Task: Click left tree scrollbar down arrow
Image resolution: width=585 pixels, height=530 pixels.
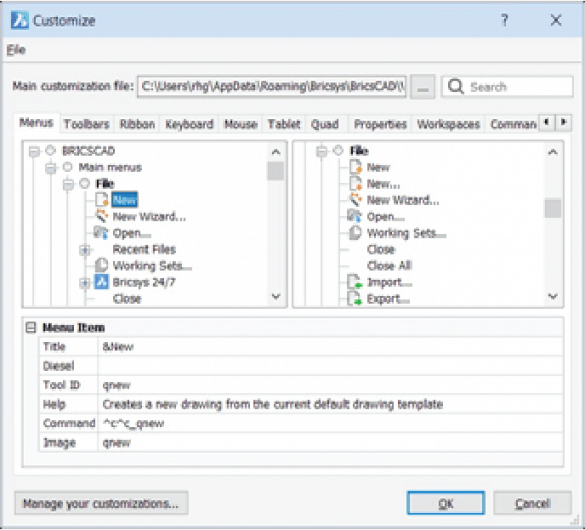Action: click(276, 297)
